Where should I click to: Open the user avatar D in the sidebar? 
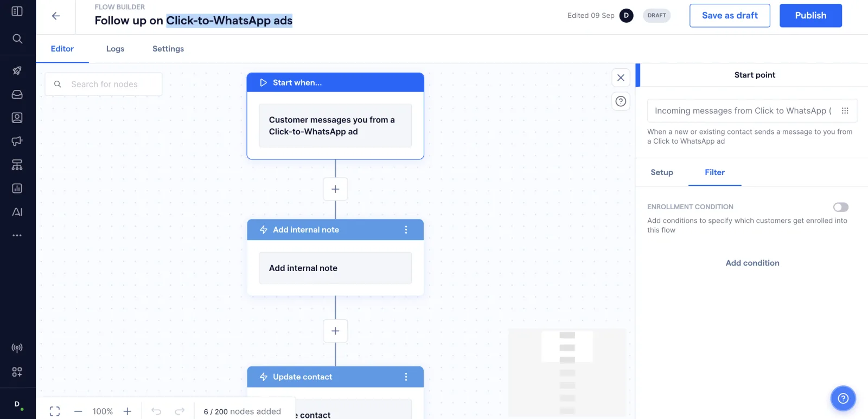pyautogui.click(x=17, y=404)
